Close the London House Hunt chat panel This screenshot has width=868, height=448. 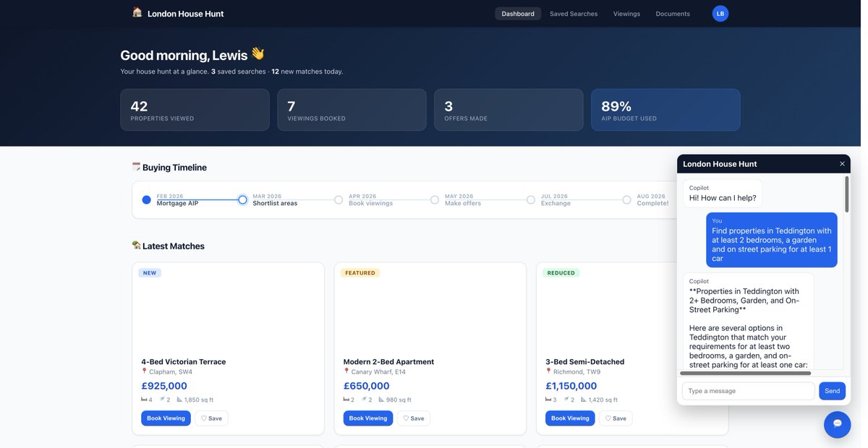click(842, 164)
